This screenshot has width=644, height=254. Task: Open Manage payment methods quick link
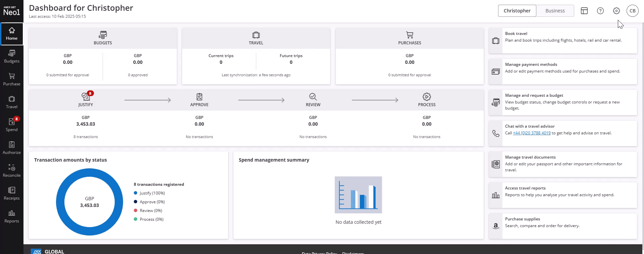563,72
